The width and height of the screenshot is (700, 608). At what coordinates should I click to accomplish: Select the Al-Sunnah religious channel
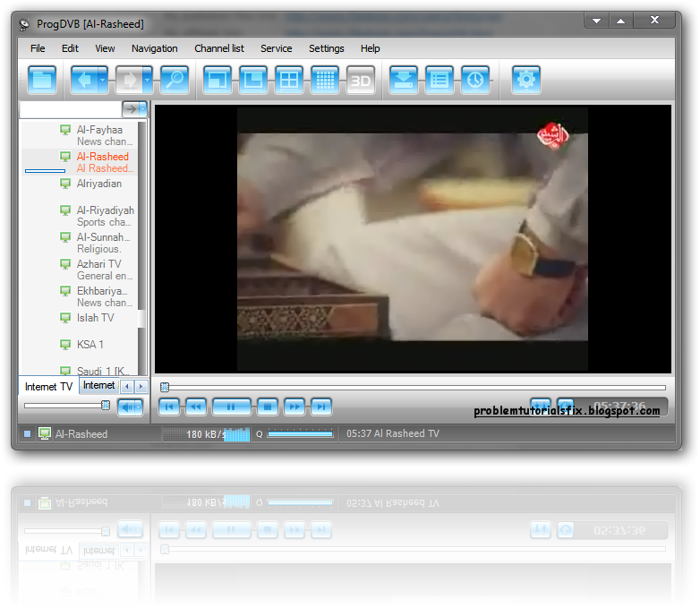[x=80, y=243]
